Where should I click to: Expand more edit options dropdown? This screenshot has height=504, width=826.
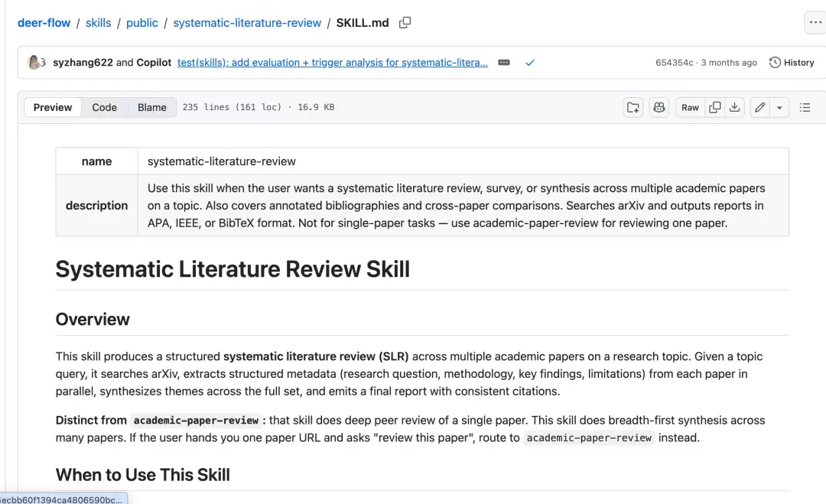point(779,107)
